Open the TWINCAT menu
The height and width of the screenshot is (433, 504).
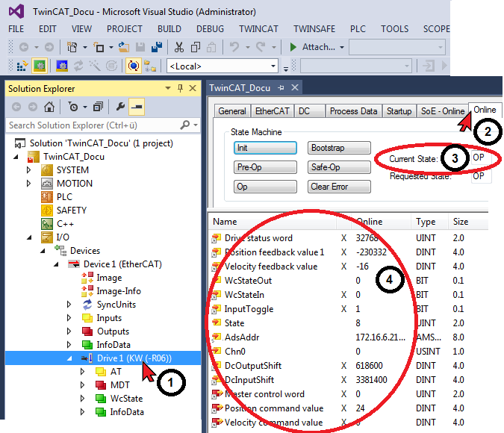tap(258, 29)
